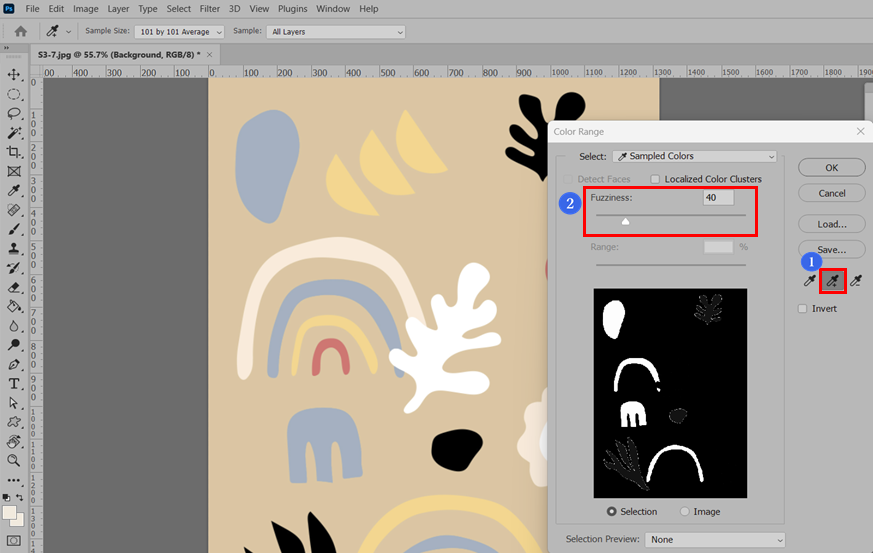The image size is (873, 553).
Task: Select the History Brush tool
Action: (x=14, y=268)
